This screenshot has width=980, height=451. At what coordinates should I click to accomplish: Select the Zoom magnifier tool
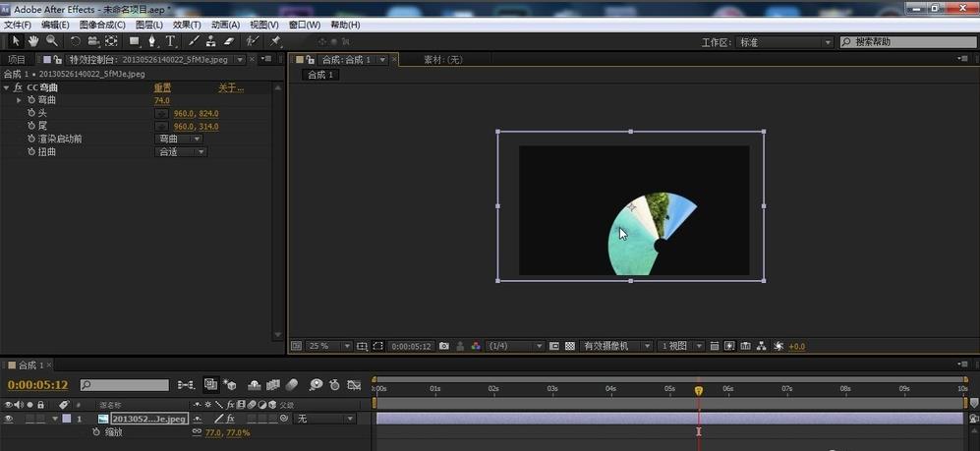pos(52,40)
